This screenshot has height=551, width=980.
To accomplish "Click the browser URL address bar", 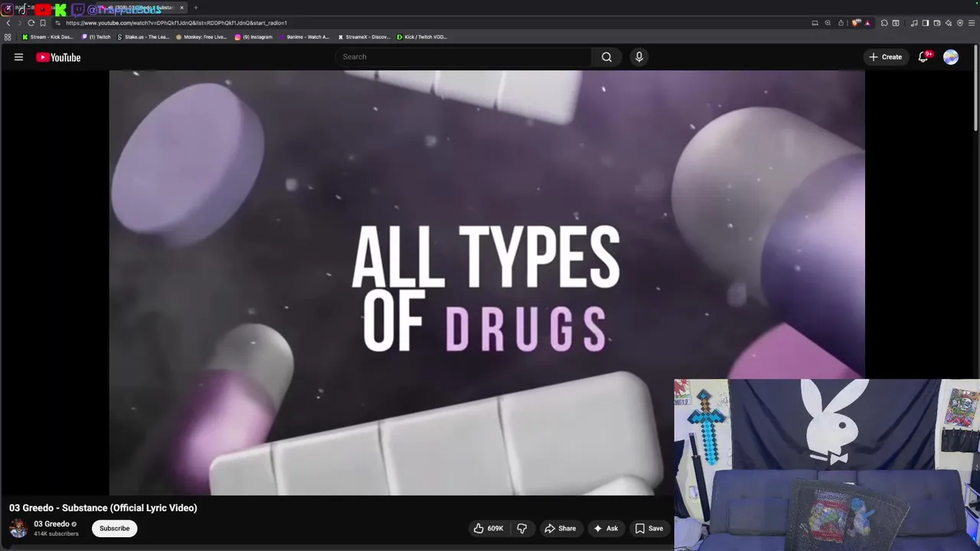I will (x=429, y=23).
